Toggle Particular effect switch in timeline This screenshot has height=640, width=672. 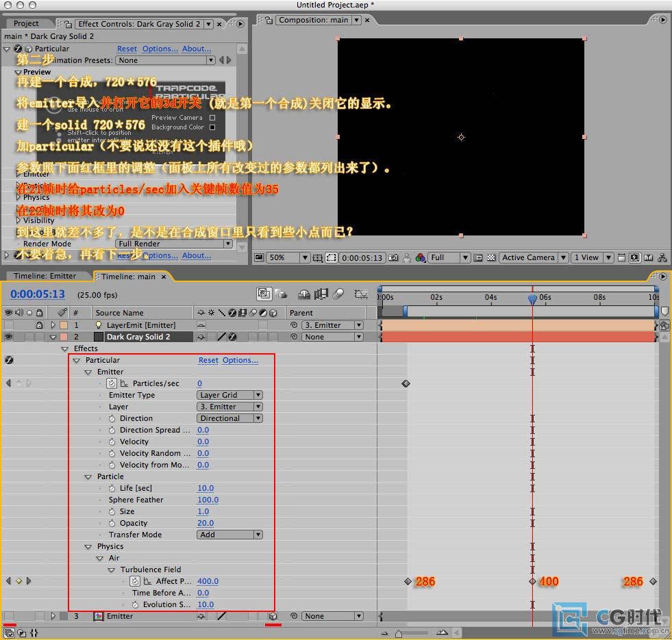click(x=9, y=360)
